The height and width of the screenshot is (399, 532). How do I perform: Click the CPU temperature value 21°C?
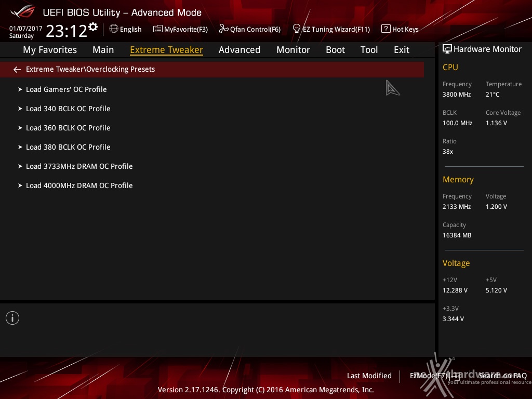tap(493, 95)
